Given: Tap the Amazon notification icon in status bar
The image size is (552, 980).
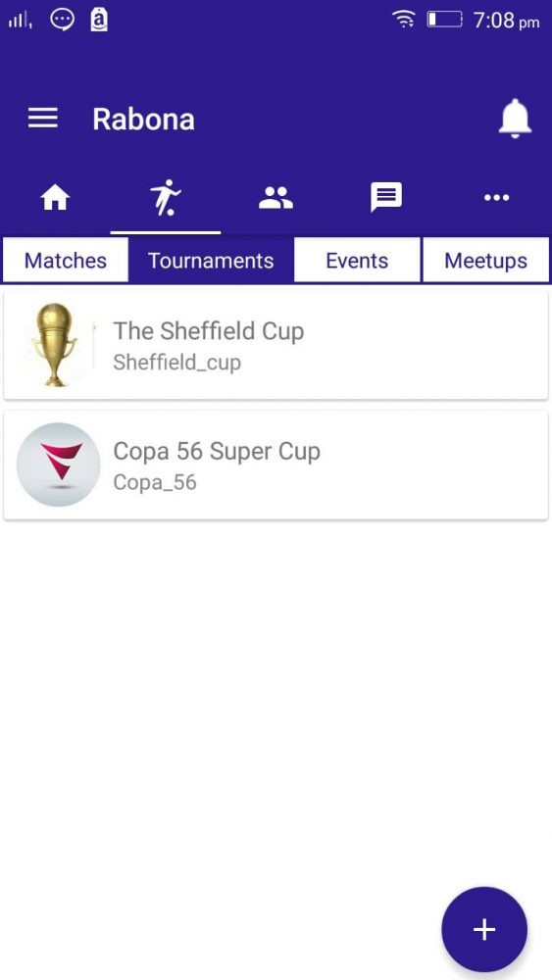Looking at the screenshot, I should (99, 20).
